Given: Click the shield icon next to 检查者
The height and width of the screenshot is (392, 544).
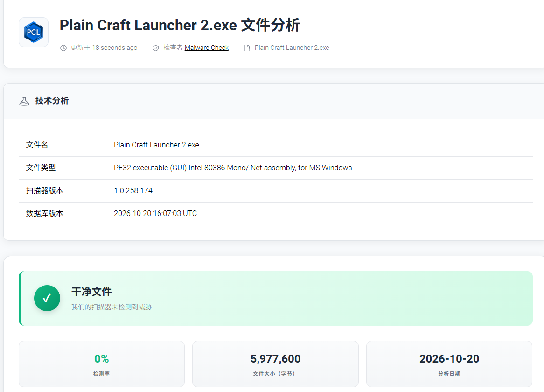Looking at the screenshot, I should (x=156, y=48).
